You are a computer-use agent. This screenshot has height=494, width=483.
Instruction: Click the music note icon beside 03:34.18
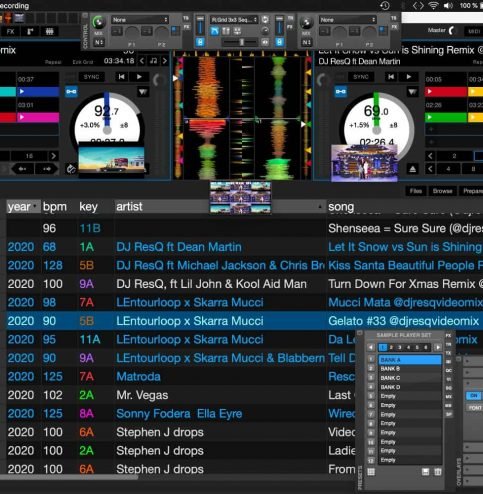click(153, 61)
